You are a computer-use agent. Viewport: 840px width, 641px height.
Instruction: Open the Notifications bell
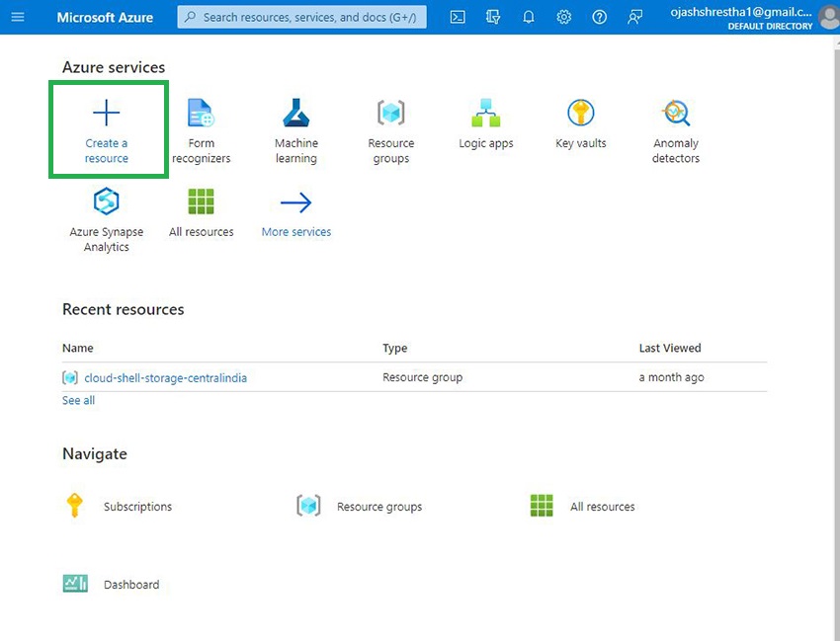click(x=529, y=17)
